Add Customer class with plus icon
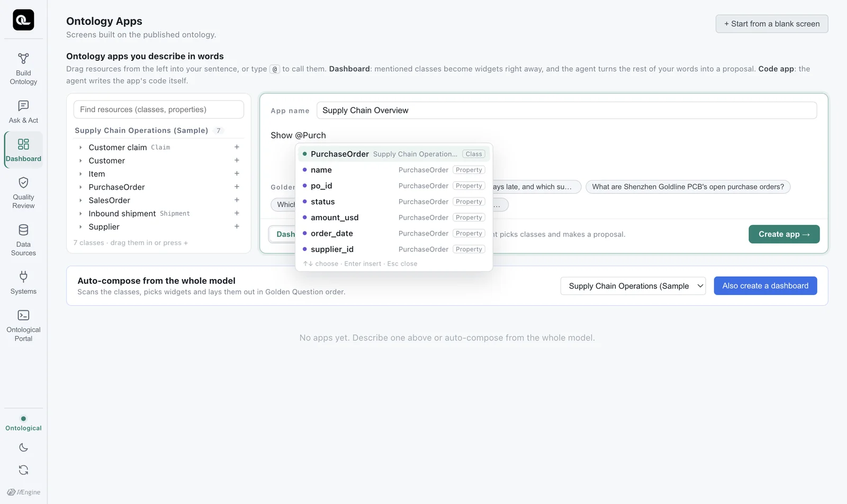Image resolution: width=847 pixels, height=504 pixels. coord(237,160)
